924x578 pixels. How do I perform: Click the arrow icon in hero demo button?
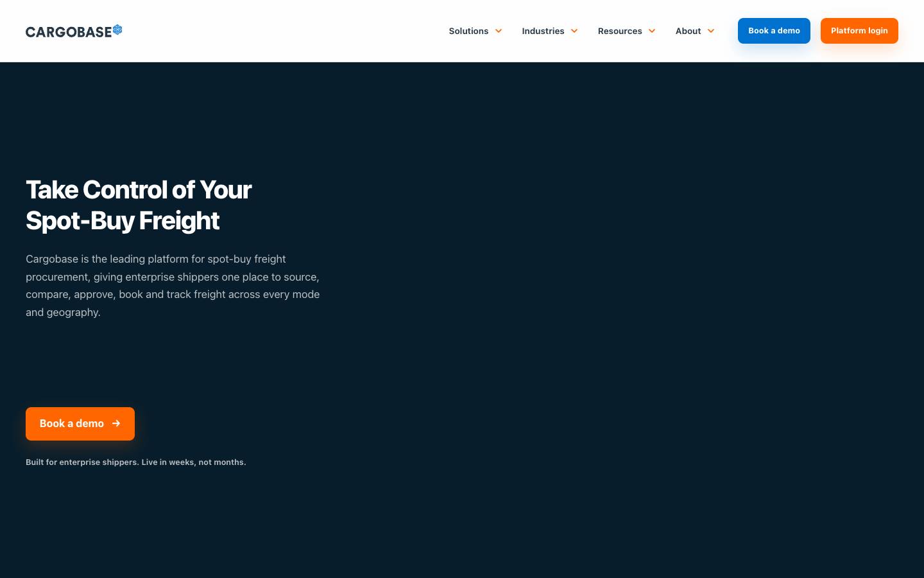(116, 424)
